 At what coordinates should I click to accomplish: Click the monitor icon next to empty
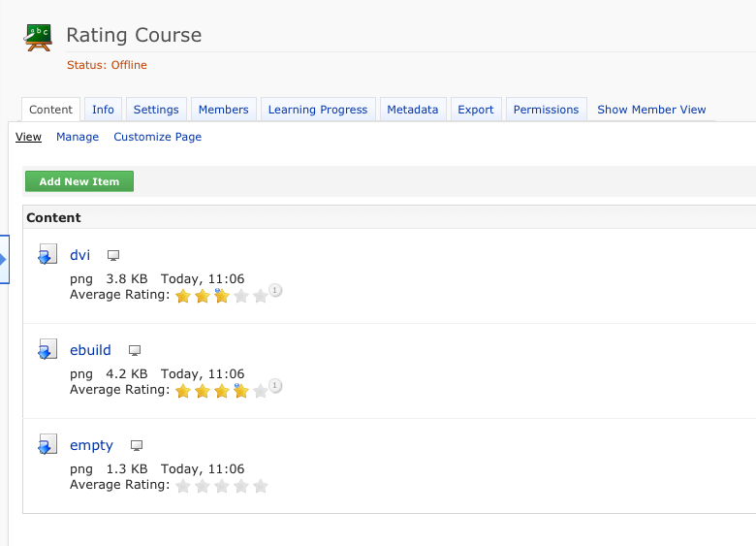coord(137,446)
